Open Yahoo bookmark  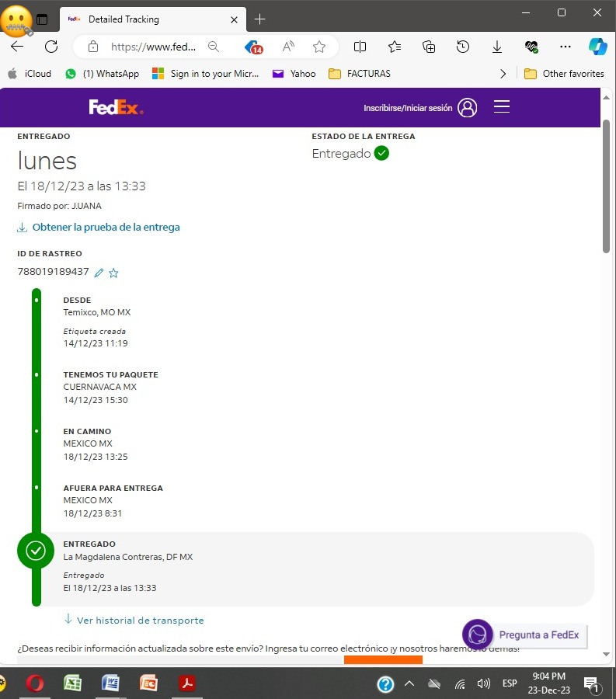(294, 74)
